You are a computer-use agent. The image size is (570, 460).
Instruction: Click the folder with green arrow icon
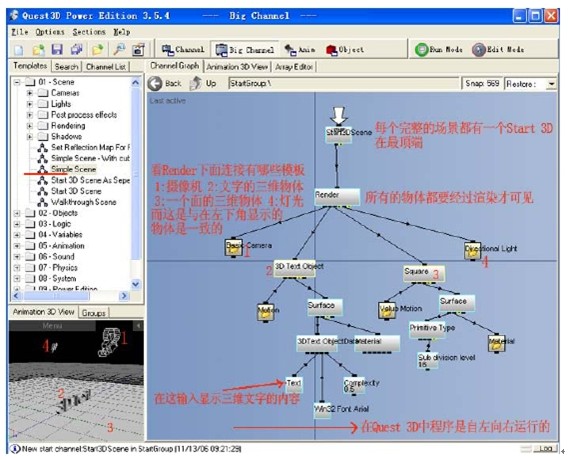pyautogui.click(x=97, y=50)
